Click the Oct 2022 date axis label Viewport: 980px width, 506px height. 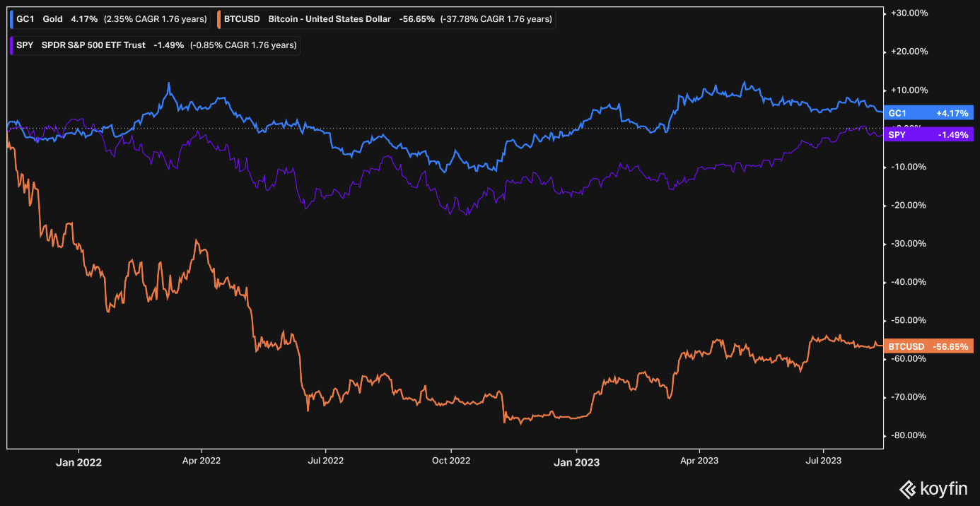tap(450, 461)
